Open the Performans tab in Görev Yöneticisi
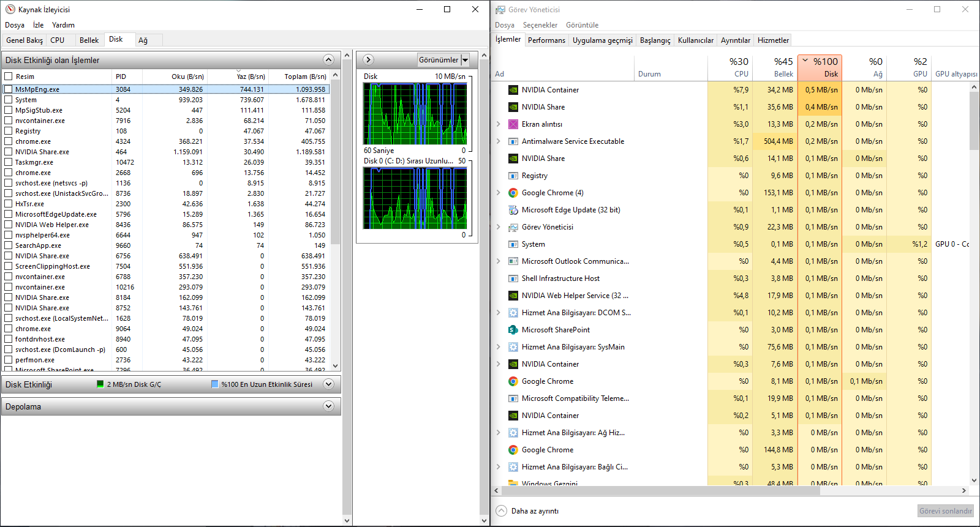This screenshot has height=527, width=980. click(546, 40)
